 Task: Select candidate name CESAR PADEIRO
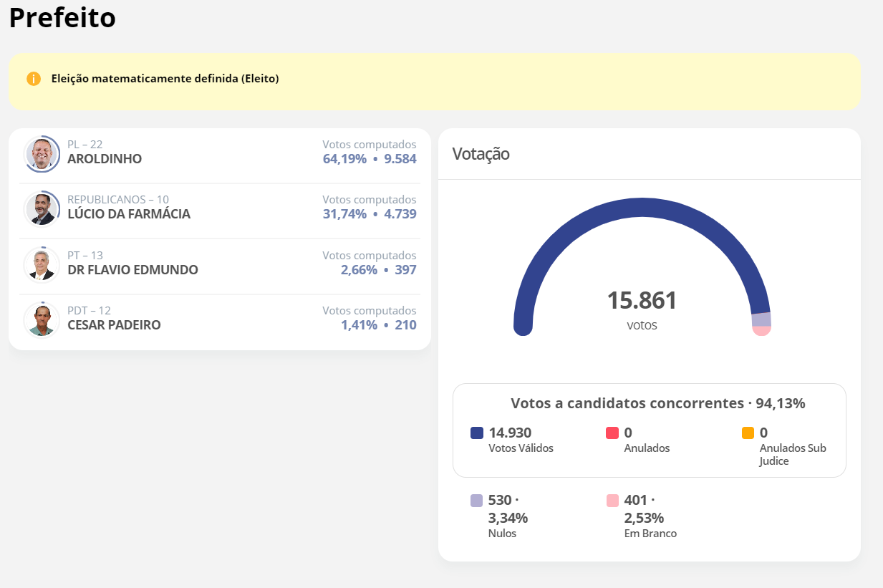tap(114, 325)
